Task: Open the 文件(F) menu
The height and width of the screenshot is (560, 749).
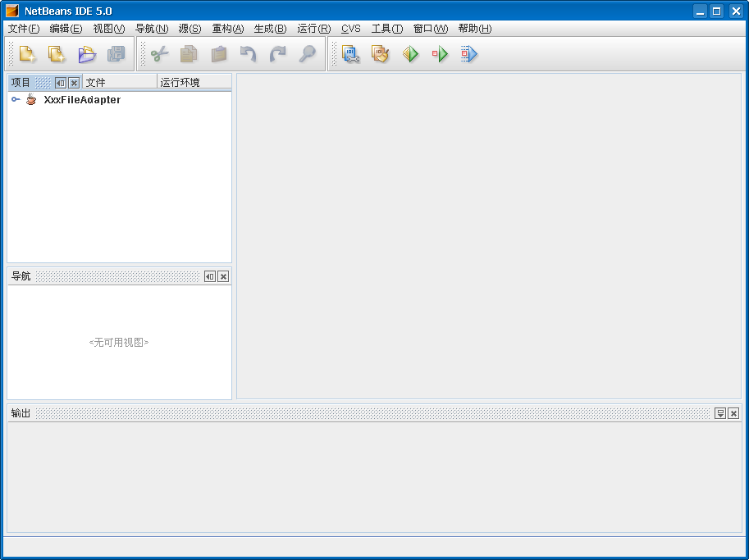Action: tap(24, 29)
